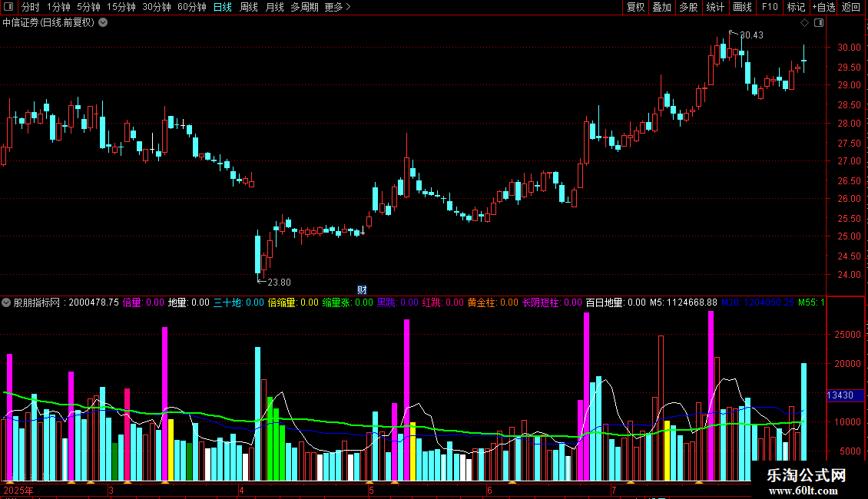Click the 长阴短柱 indicator value label
This screenshot has height=499, width=868.
[552, 302]
